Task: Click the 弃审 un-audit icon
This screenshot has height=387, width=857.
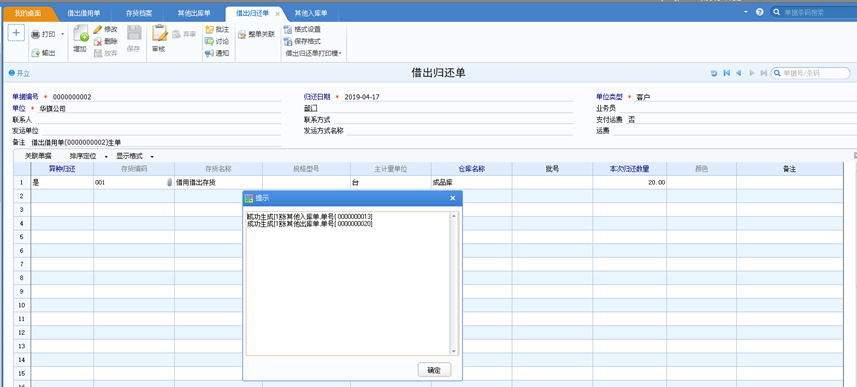Action: click(177, 34)
